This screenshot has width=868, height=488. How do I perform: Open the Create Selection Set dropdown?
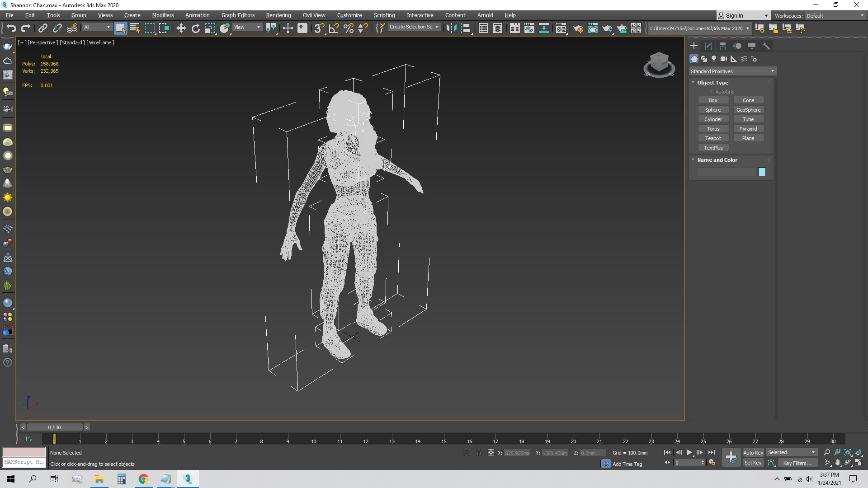(414, 27)
